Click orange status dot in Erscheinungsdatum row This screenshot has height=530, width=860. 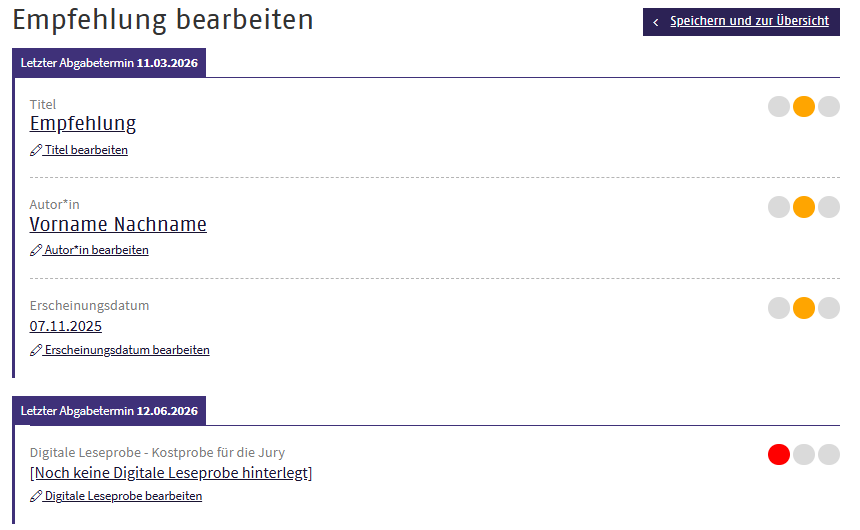(804, 308)
